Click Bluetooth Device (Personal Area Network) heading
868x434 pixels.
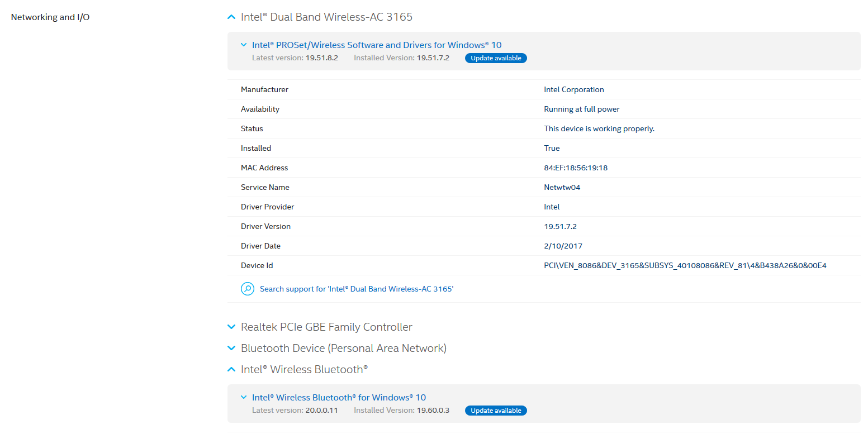point(343,348)
